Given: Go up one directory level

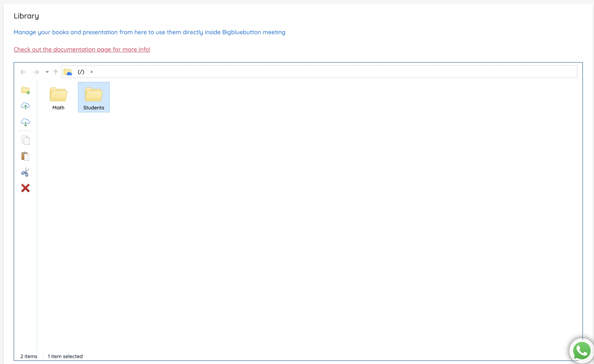Looking at the screenshot, I should pyautogui.click(x=56, y=72).
